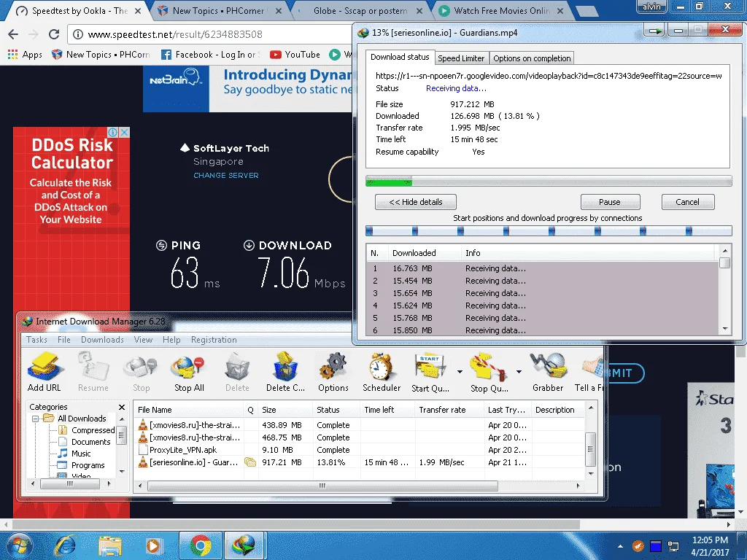Screen dimensions: 747x560
Task: Expand Start Queue dropdown arrow
Action: click(x=460, y=371)
